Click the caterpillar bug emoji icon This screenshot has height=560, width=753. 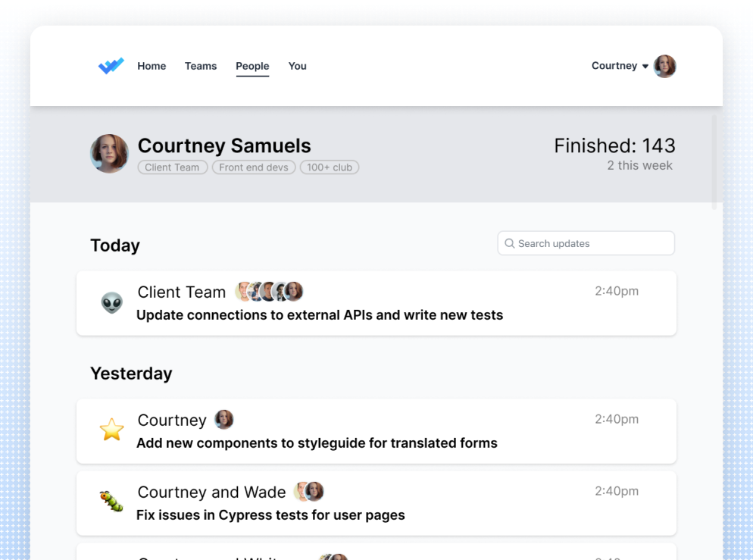pos(111,501)
